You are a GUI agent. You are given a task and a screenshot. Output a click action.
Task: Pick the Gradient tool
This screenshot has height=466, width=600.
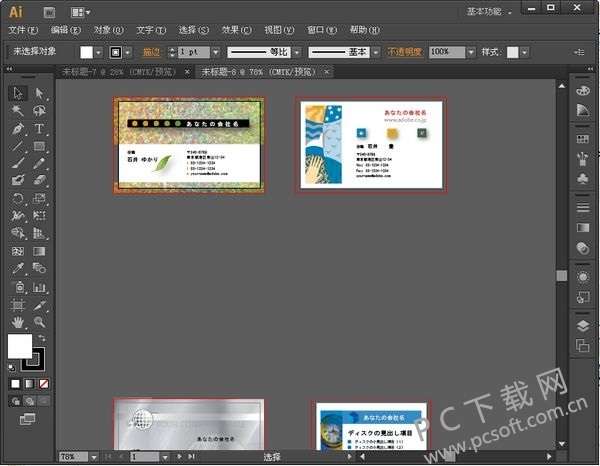39,251
